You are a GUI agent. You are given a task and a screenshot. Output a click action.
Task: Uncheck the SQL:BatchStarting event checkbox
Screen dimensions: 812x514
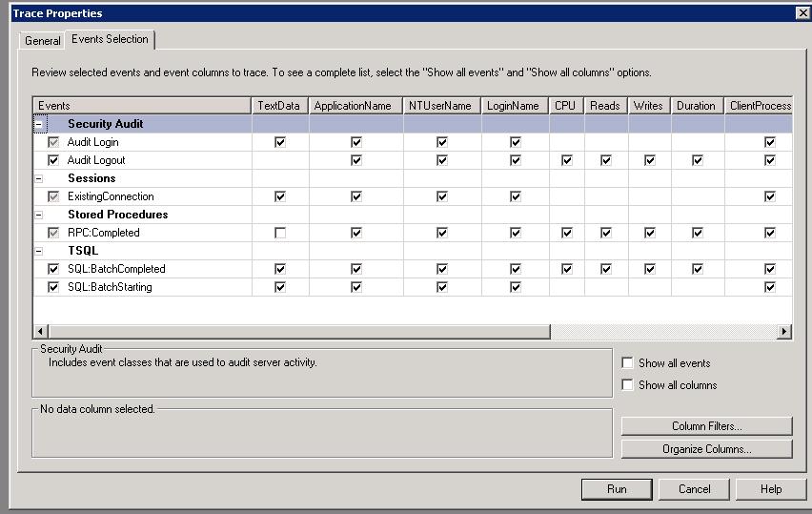pyautogui.click(x=53, y=287)
